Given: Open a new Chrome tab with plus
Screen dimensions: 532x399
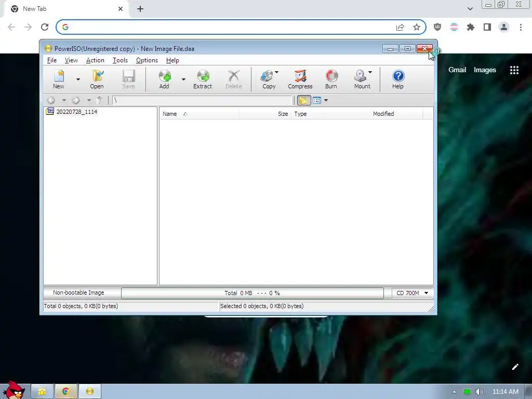Looking at the screenshot, I should point(140,9).
